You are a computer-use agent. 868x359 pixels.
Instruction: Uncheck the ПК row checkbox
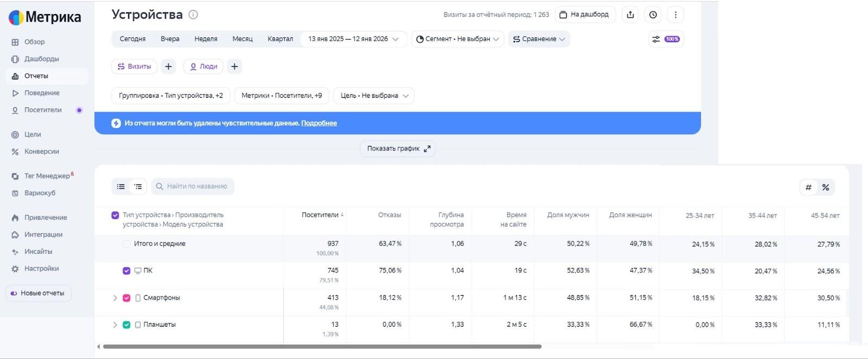(126, 271)
